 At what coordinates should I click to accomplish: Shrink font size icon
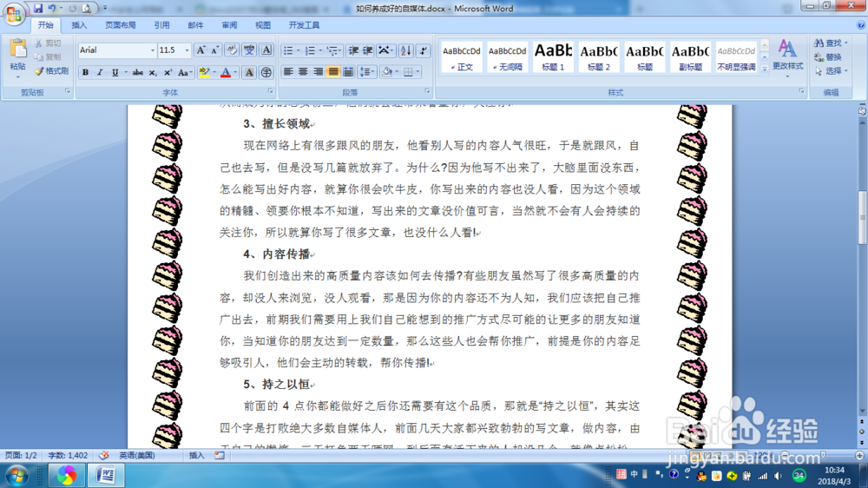click(x=215, y=50)
